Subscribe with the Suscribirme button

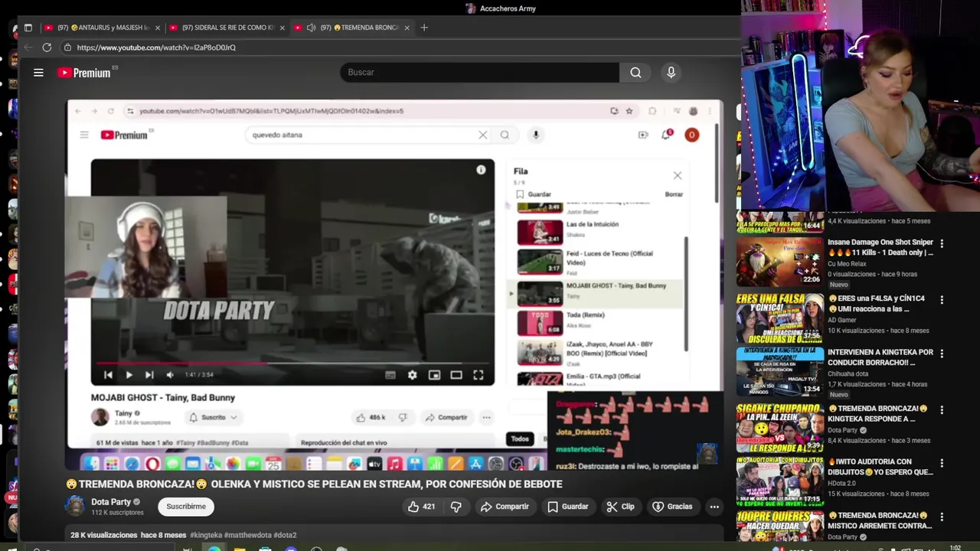(x=186, y=507)
